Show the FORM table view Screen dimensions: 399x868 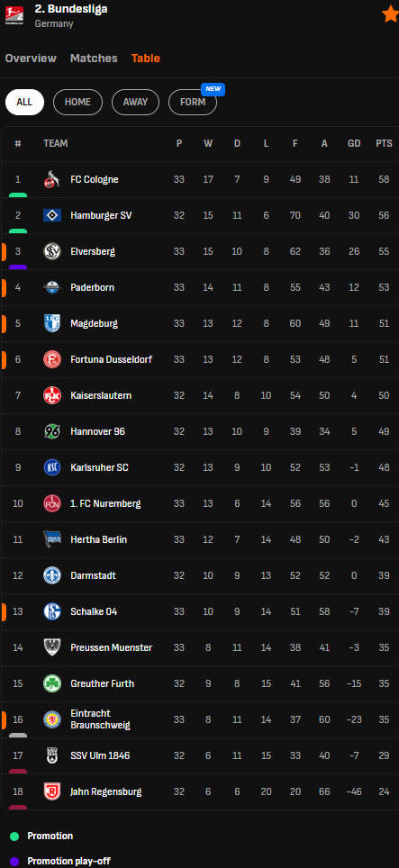click(x=193, y=102)
